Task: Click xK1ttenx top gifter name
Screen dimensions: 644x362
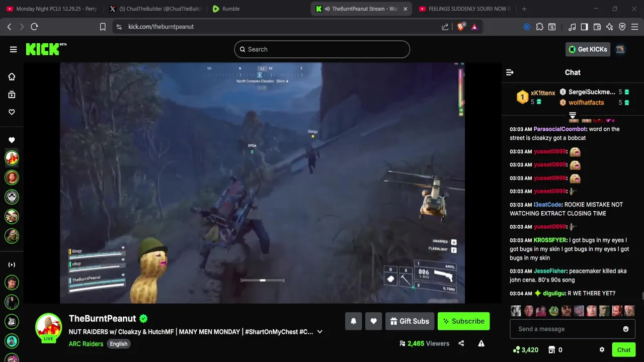Action: point(543,93)
